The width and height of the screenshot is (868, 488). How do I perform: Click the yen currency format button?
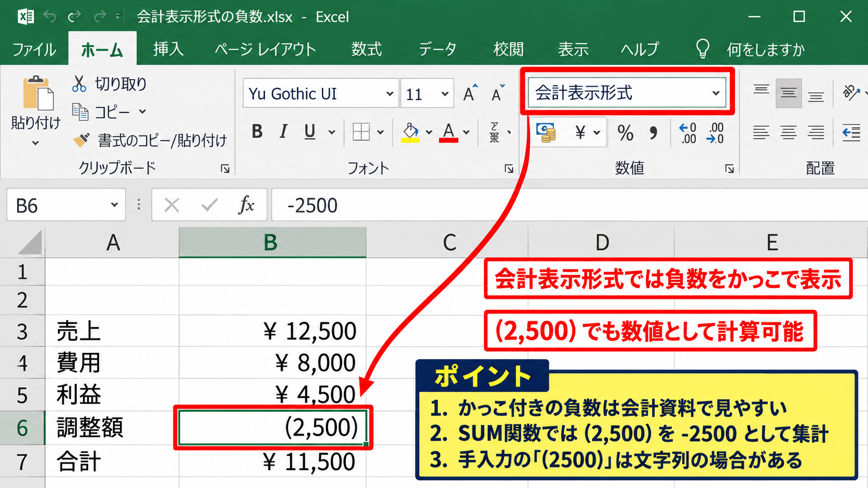pyautogui.click(x=580, y=133)
